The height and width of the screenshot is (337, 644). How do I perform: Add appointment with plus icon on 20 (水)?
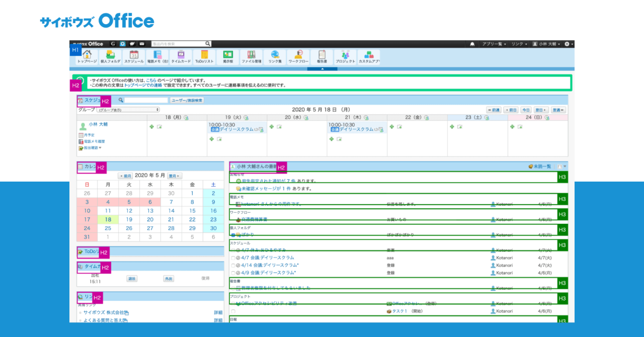click(x=272, y=127)
